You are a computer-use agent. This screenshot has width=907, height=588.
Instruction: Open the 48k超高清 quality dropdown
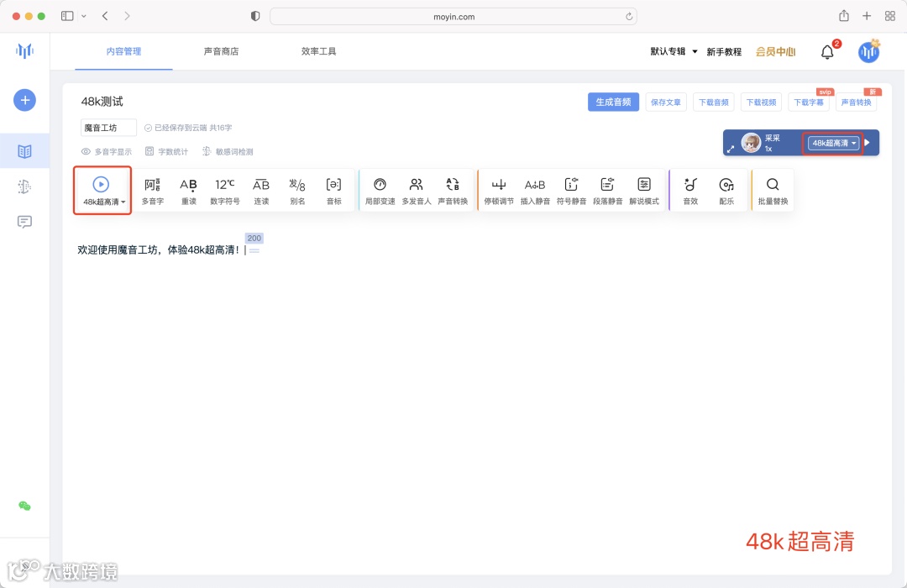coord(832,143)
